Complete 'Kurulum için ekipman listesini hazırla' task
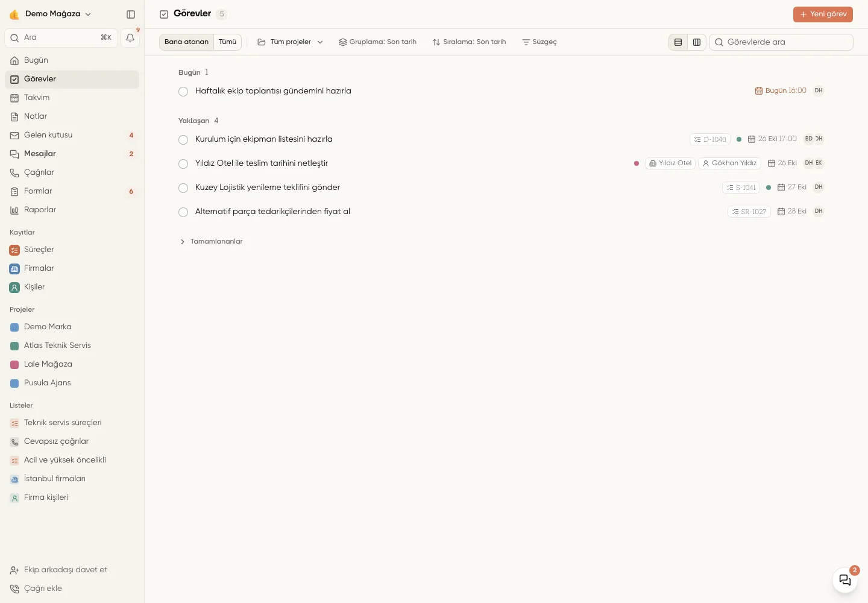868x603 pixels. pyautogui.click(x=183, y=140)
